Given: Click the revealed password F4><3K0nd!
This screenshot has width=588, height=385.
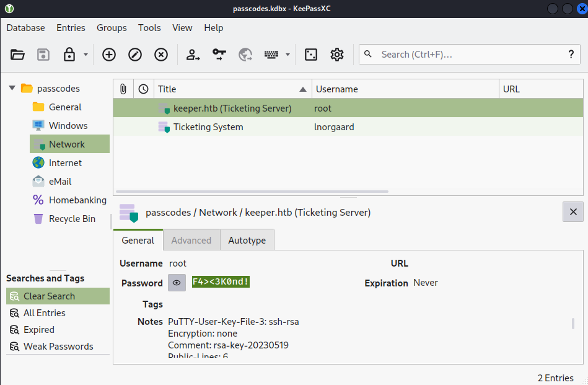Looking at the screenshot, I should tap(221, 282).
